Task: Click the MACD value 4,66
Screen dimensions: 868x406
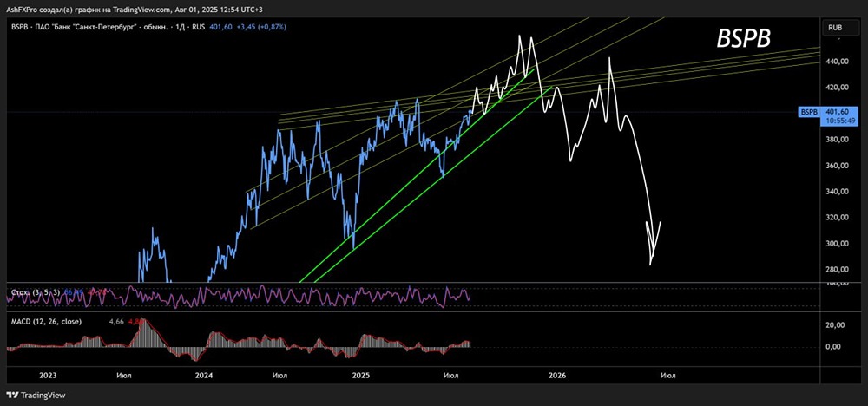Action: [x=116, y=321]
